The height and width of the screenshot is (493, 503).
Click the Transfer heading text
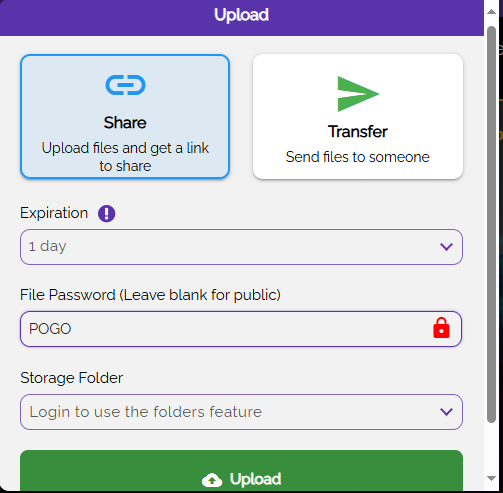click(x=358, y=131)
